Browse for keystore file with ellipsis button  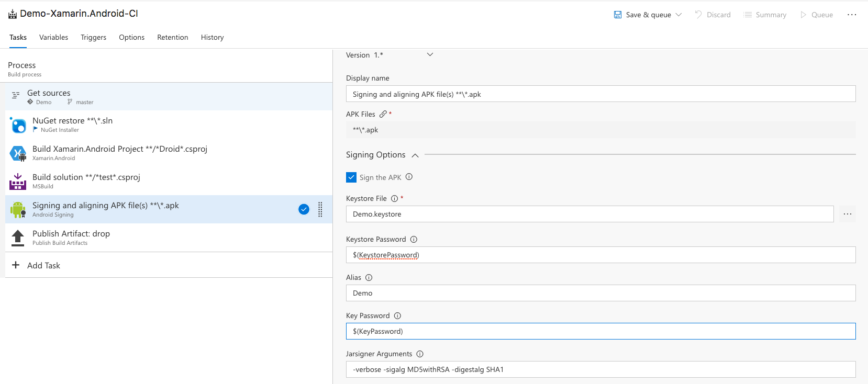[x=848, y=214]
